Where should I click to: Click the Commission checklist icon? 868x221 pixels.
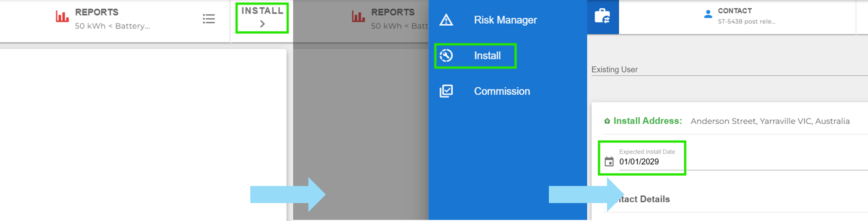click(446, 91)
